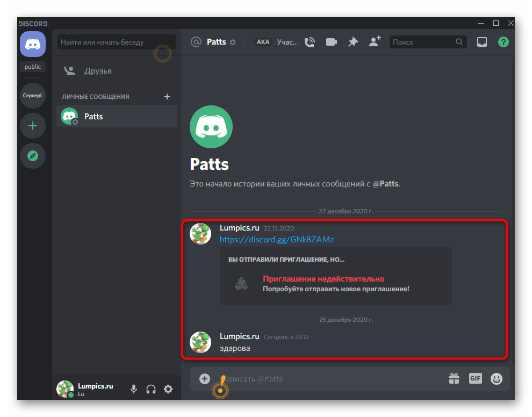Open the Discord home button
532x417 pixels.
coord(33,44)
